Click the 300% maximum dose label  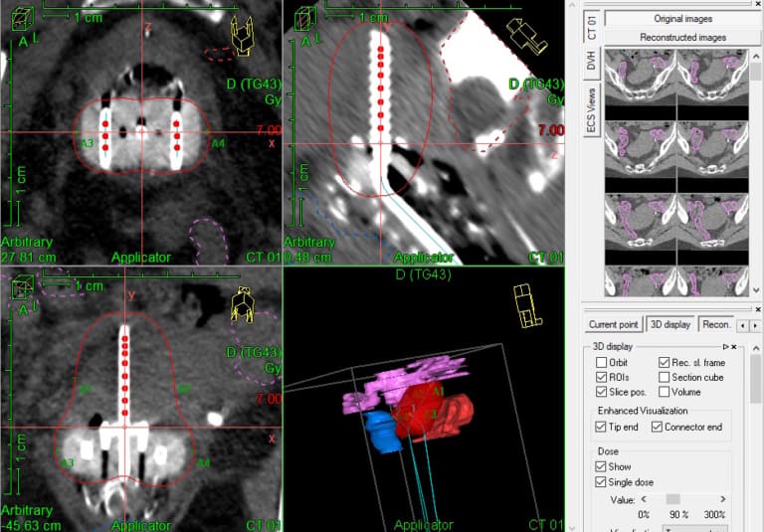pyautogui.click(x=714, y=514)
